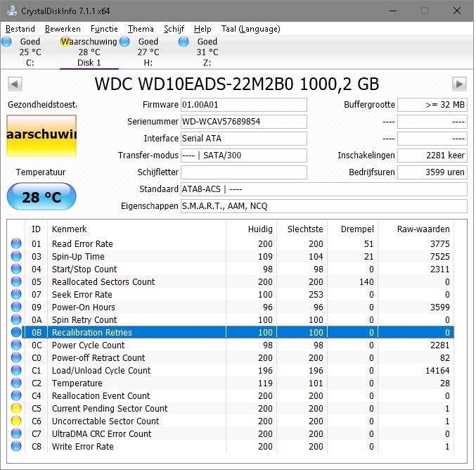Click blue health orb of drive H:
Viewport: 476px width, 470px height.
point(124,42)
